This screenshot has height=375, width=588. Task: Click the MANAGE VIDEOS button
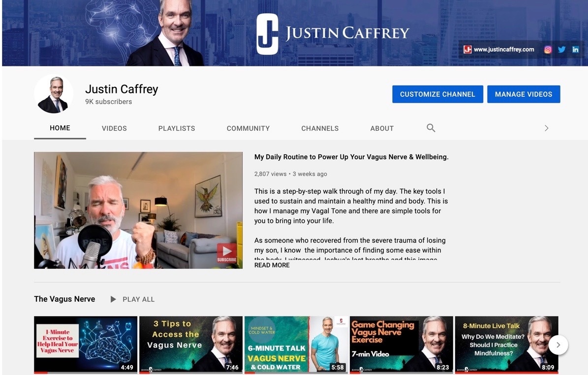coord(524,94)
